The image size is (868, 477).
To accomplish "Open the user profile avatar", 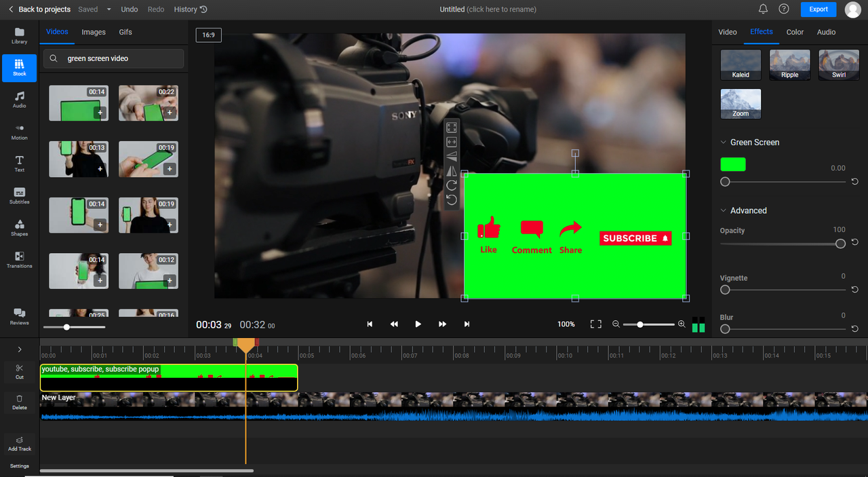I will (x=852, y=9).
